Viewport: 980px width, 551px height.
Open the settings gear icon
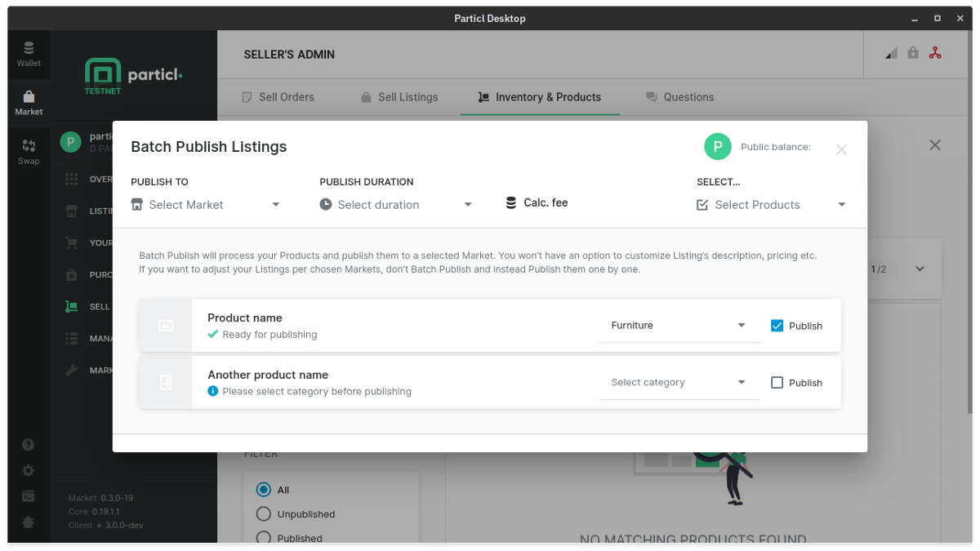click(x=29, y=470)
